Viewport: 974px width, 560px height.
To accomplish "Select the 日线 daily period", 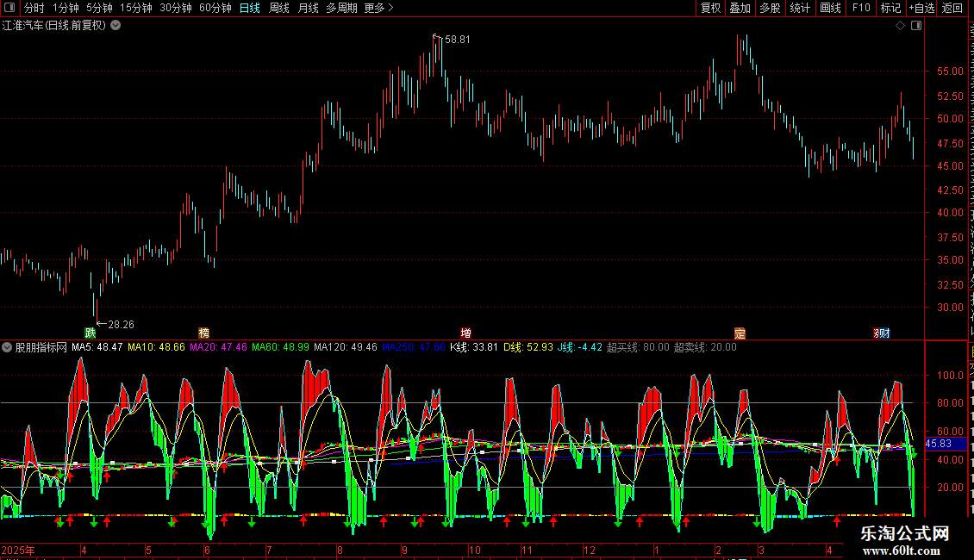I will [250, 8].
